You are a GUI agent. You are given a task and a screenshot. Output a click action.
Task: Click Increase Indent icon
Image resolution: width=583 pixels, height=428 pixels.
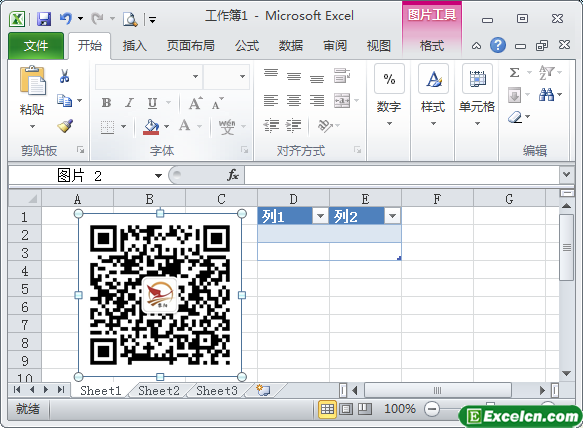coord(294,126)
